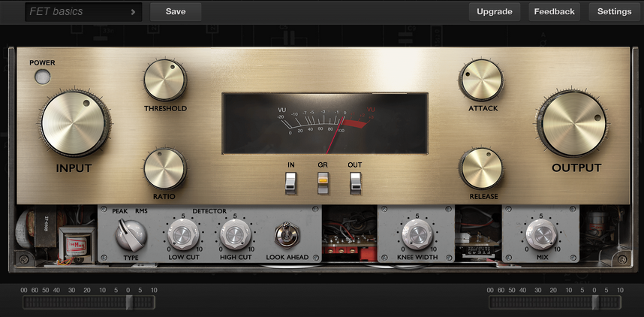Flip the OUT meter switch
Image resolution: width=644 pixels, height=317 pixels.
[x=355, y=183]
